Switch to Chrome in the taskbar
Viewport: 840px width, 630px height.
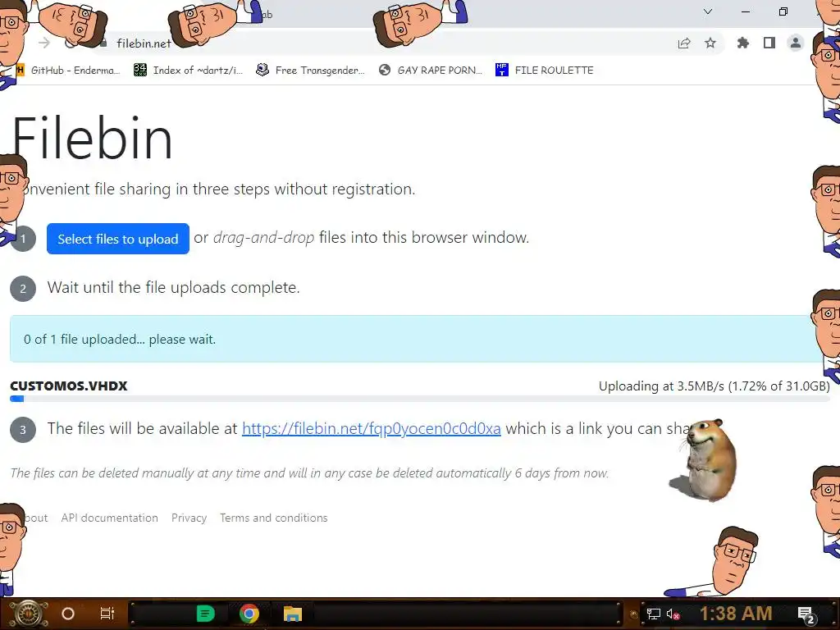(x=249, y=614)
